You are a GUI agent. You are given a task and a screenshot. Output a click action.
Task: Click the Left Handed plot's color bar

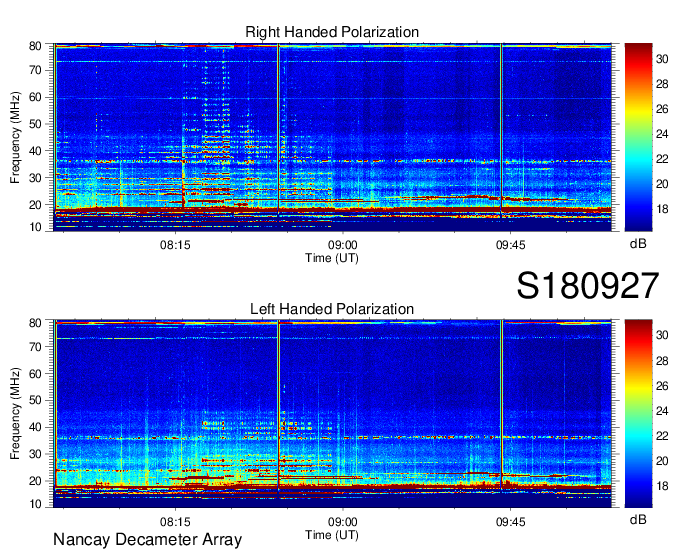click(638, 414)
